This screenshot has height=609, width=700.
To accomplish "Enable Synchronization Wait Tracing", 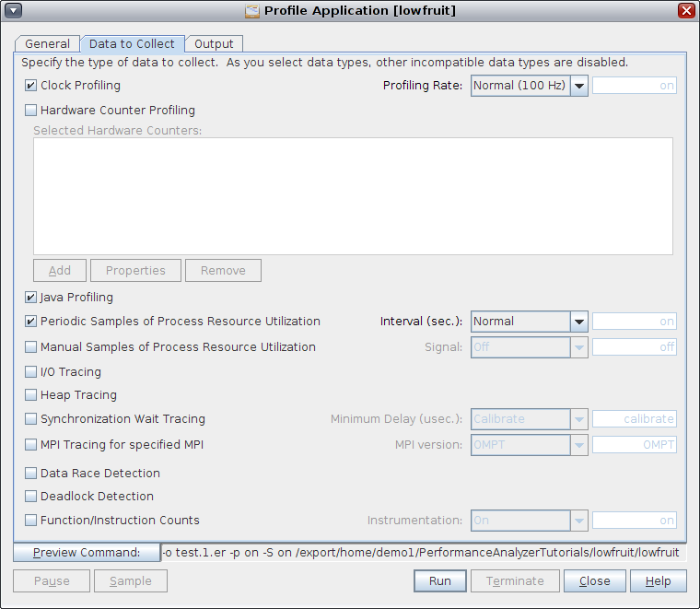I will [30, 419].
